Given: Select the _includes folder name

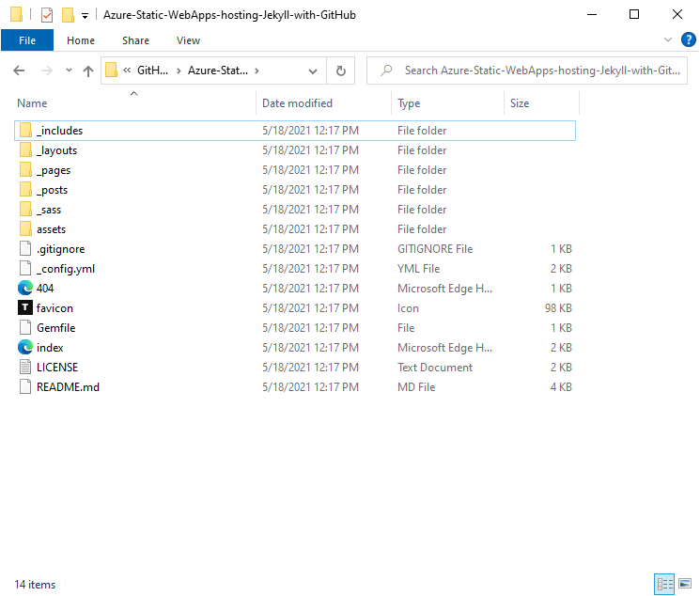Looking at the screenshot, I should tap(60, 131).
